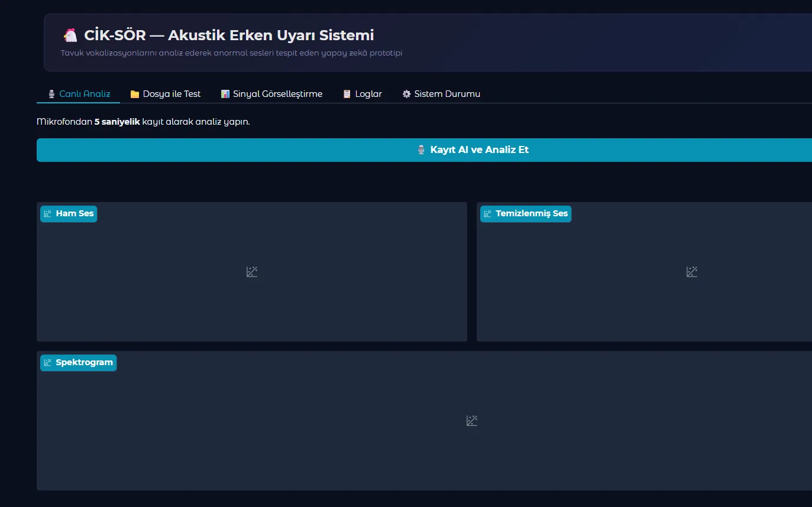Screen dimensions: 812x507
Task: Click the Ham Ses panel label
Action: [69, 214]
